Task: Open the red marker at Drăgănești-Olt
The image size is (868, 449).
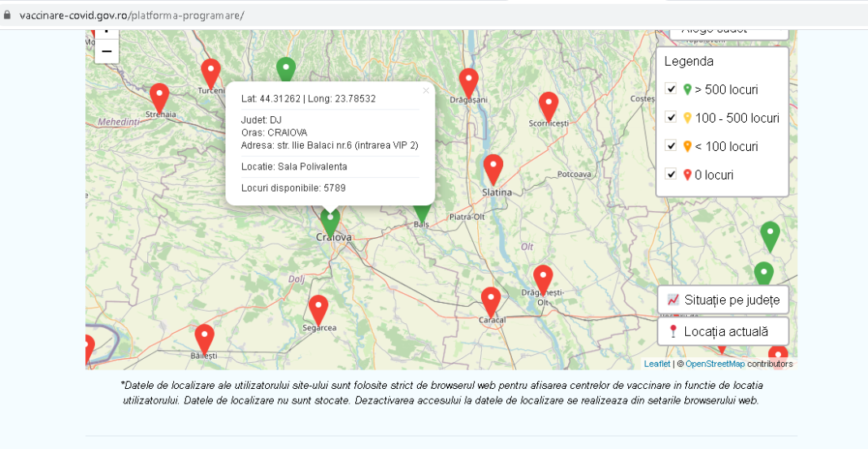Action: 543,278
